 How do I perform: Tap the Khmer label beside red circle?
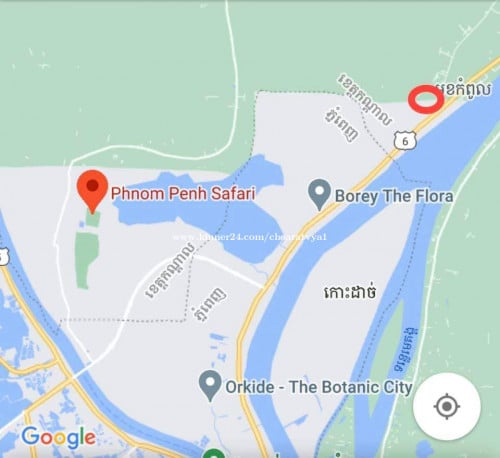464,89
